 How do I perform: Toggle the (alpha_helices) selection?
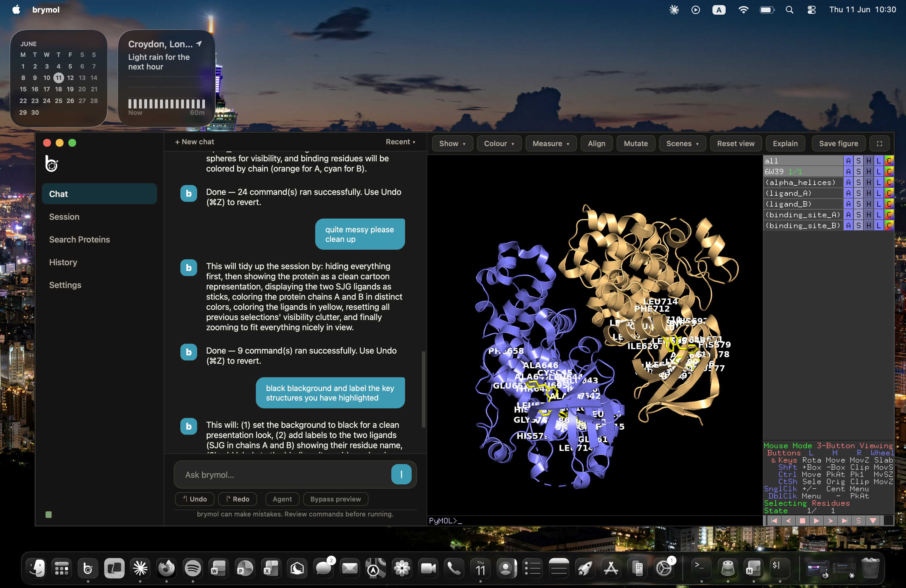click(803, 182)
